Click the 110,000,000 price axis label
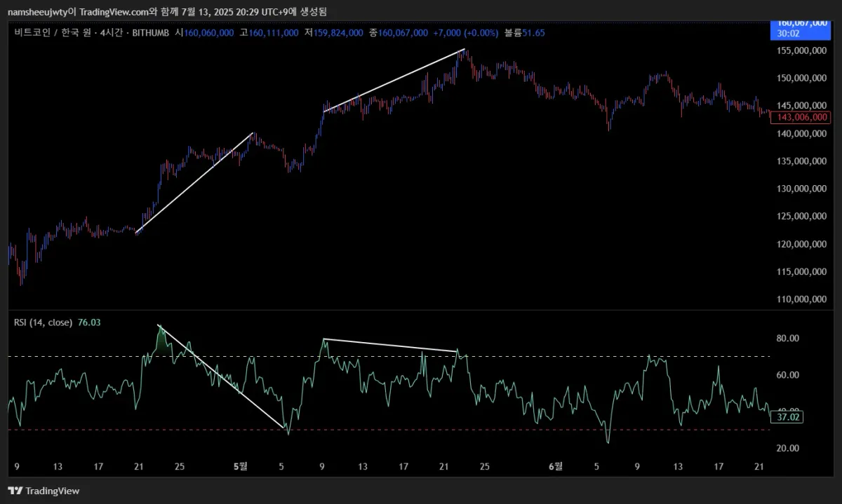The width and height of the screenshot is (842, 504). point(801,299)
